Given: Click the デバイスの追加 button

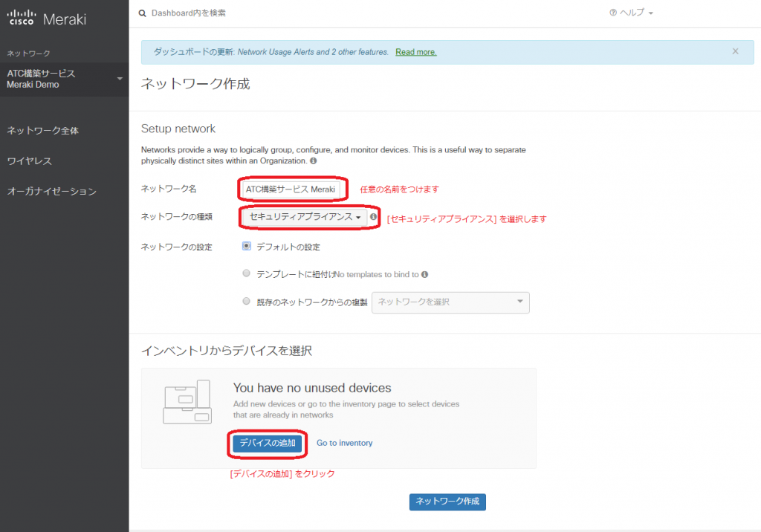Looking at the screenshot, I should tap(268, 443).
